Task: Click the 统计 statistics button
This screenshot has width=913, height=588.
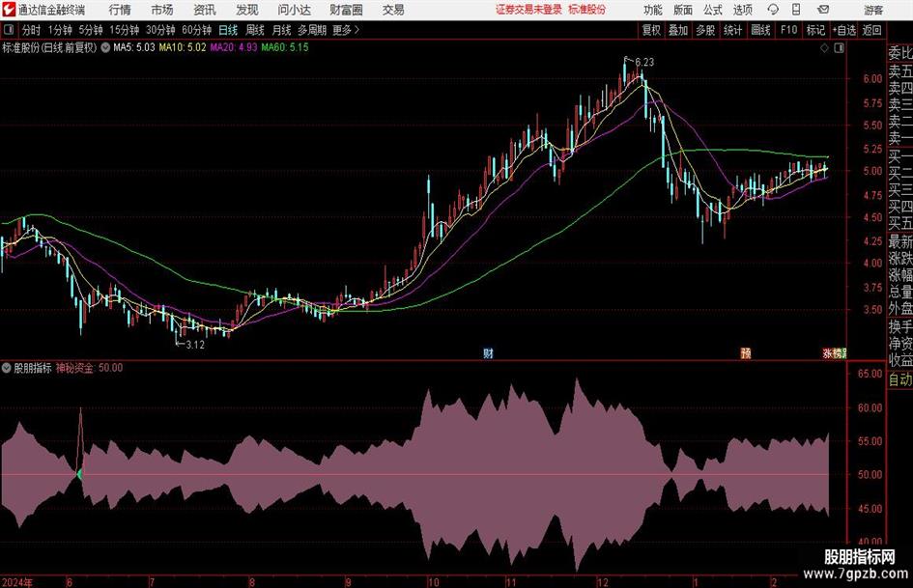Action: click(x=732, y=30)
